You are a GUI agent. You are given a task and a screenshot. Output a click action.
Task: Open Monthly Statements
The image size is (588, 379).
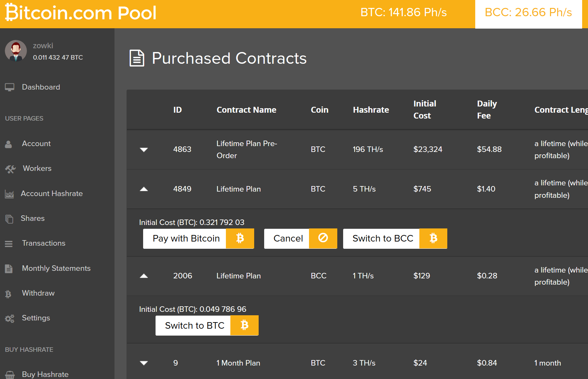click(x=56, y=268)
